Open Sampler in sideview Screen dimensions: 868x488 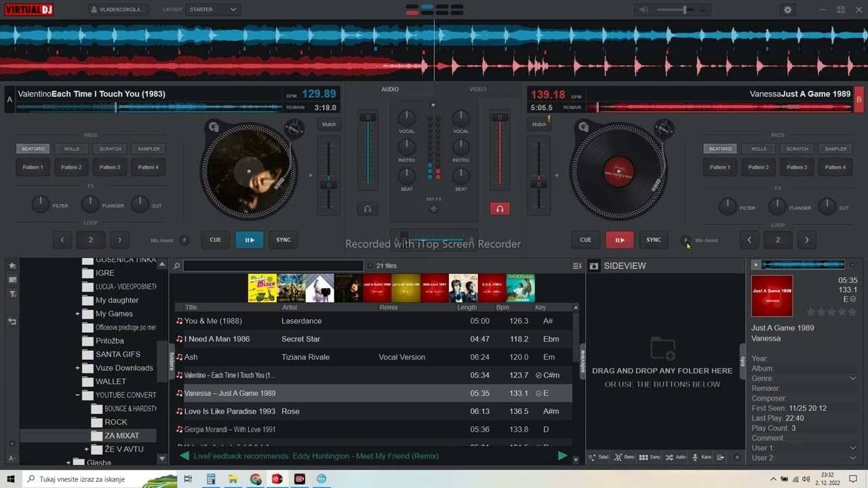click(650, 457)
